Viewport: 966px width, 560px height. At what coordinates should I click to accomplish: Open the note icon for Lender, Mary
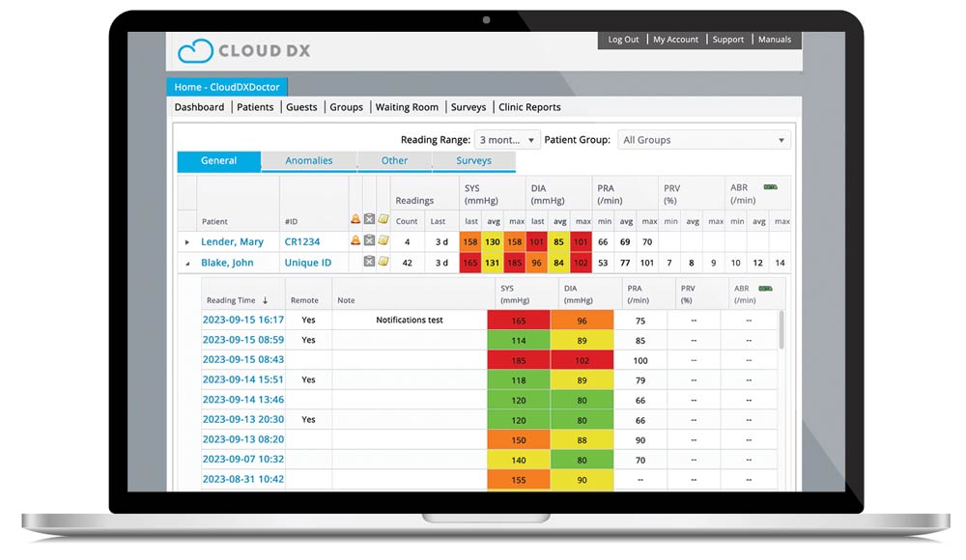click(x=384, y=240)
